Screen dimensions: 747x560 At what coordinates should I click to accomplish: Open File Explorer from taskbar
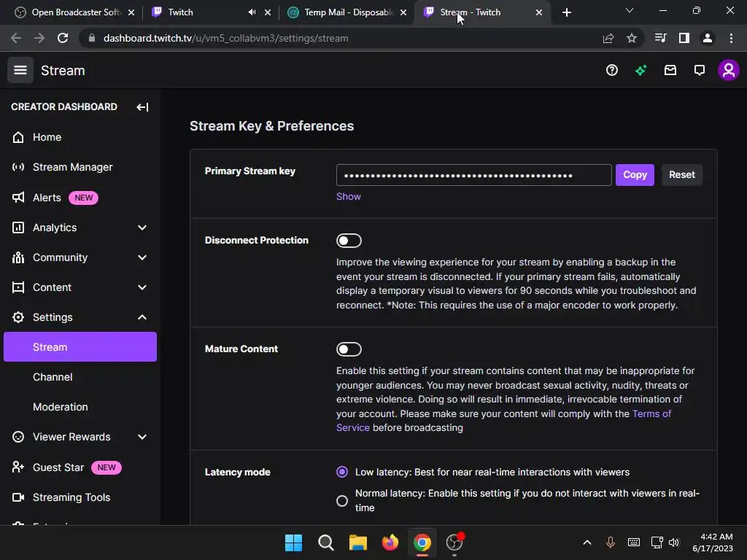click(357, 542)
